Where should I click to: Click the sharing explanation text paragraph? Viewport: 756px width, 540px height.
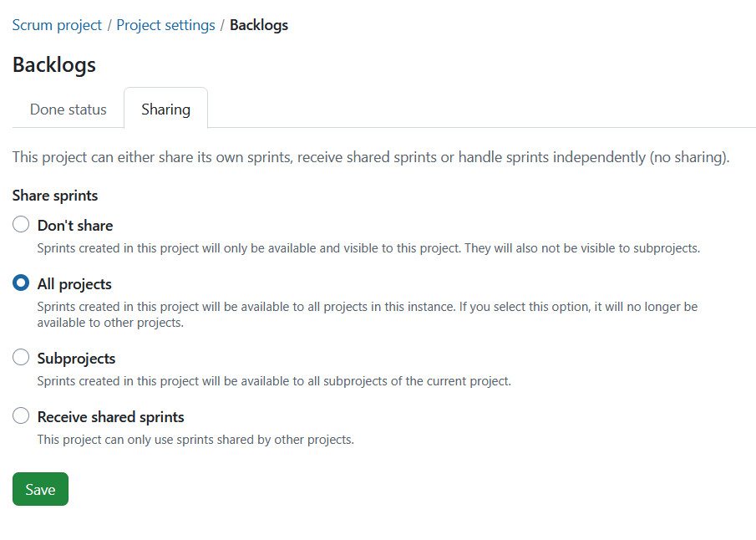tap(371, 156)
